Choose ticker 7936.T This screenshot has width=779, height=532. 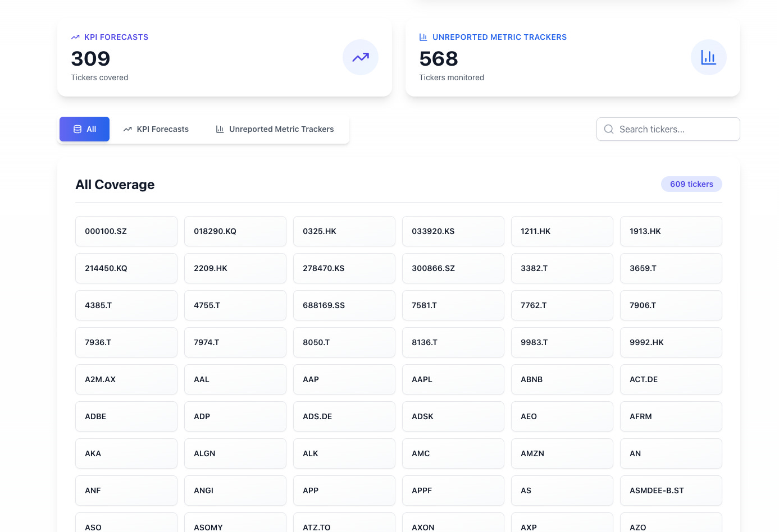(126, 342)
